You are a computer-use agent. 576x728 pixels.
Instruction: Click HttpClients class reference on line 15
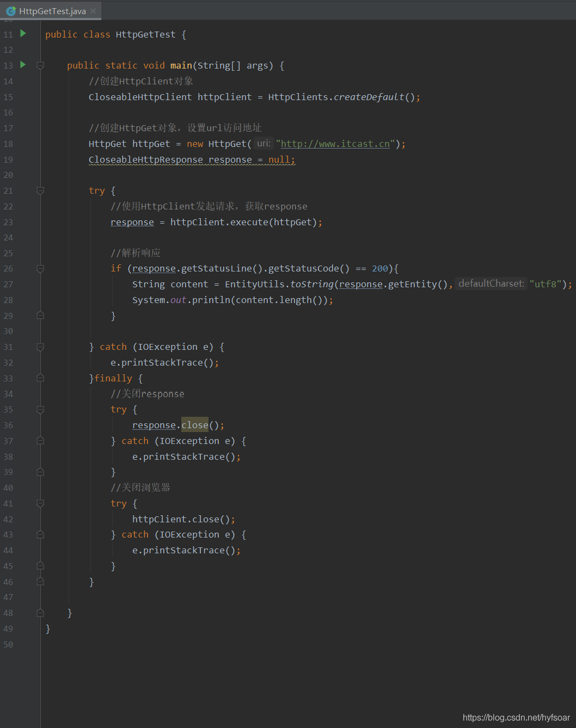tap(298, 97)
